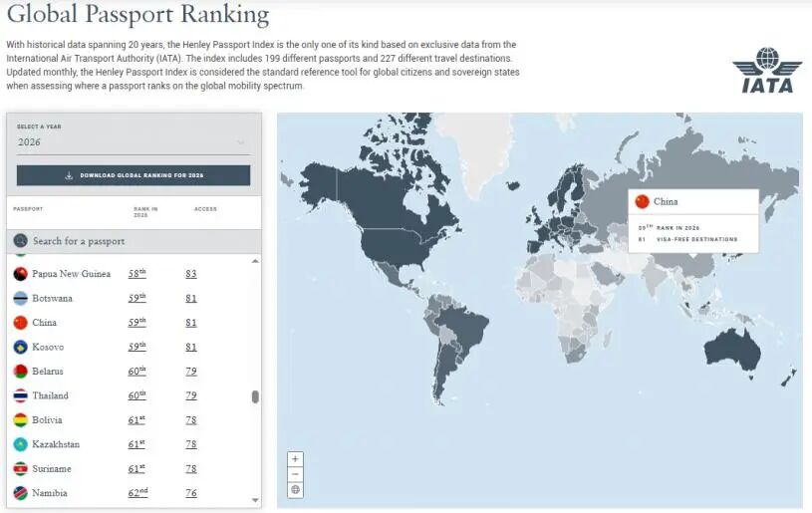Image resolution: width=812 pixels, height=513 pixels.
Task: Click the IATA logo
Action: click(767, 70)
